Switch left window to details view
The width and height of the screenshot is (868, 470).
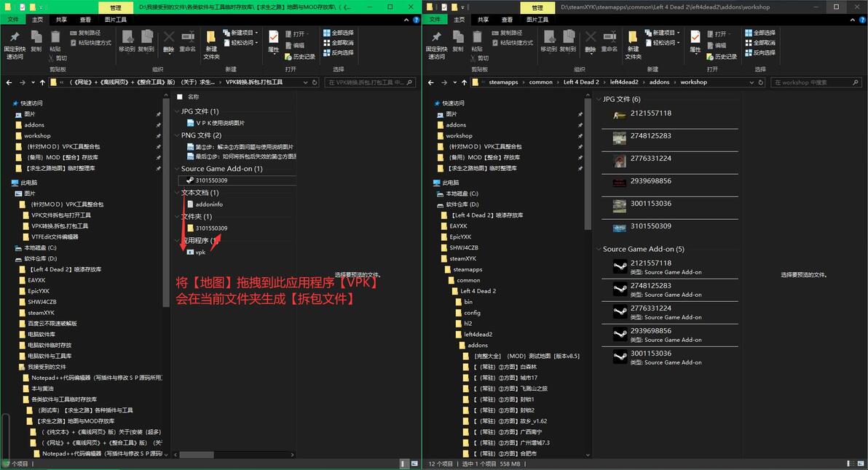(403, 463)
